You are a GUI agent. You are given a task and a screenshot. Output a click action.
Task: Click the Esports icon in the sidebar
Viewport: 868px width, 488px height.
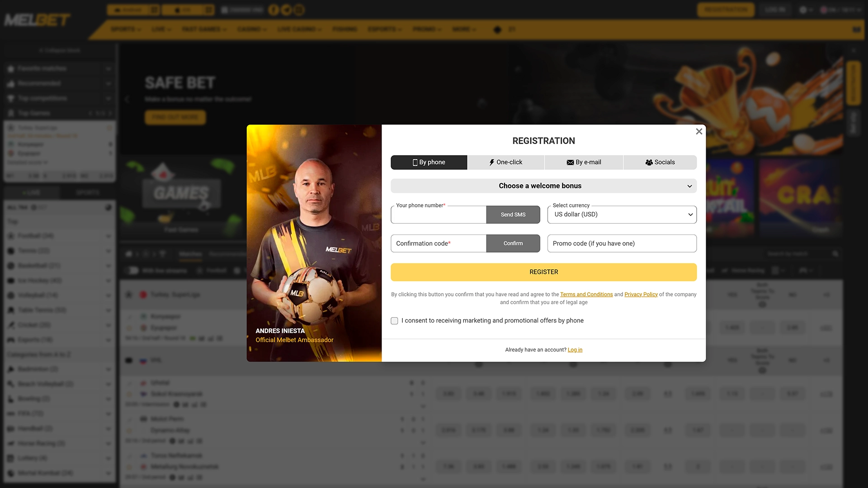10,339
